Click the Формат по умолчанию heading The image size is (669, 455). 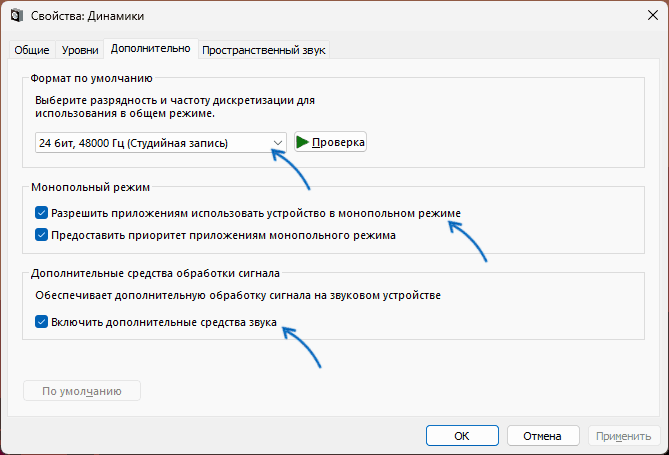pyautogui.click(x=91, y=79)
